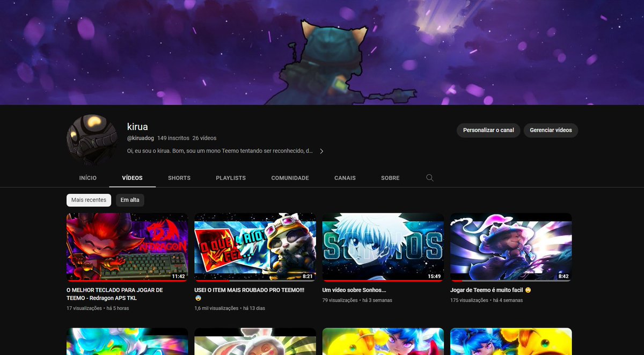Image resolution: width=644 pixels, height=355 pixels.
Task: Click the Oi, eu sou o kirua description
Action: click(x=220, y=151)
